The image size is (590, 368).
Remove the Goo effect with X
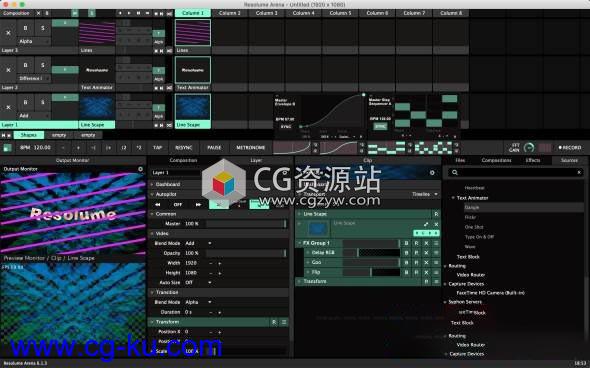coord(426,262)
